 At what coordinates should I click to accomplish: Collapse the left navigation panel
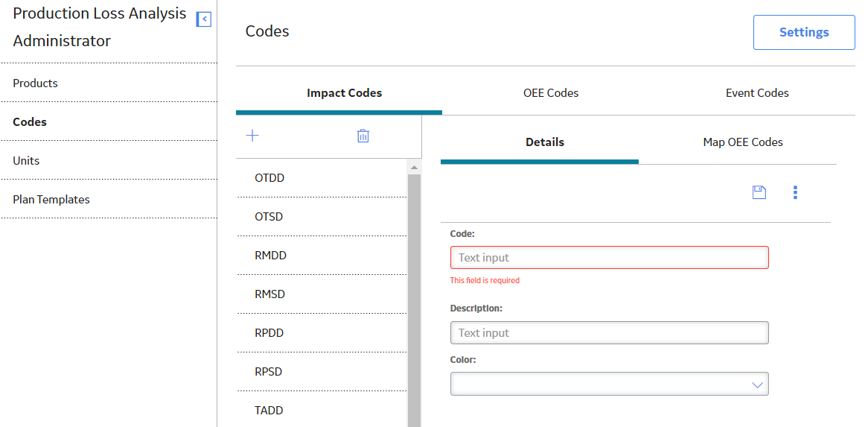pyautogui.click(x=204, y=19)
